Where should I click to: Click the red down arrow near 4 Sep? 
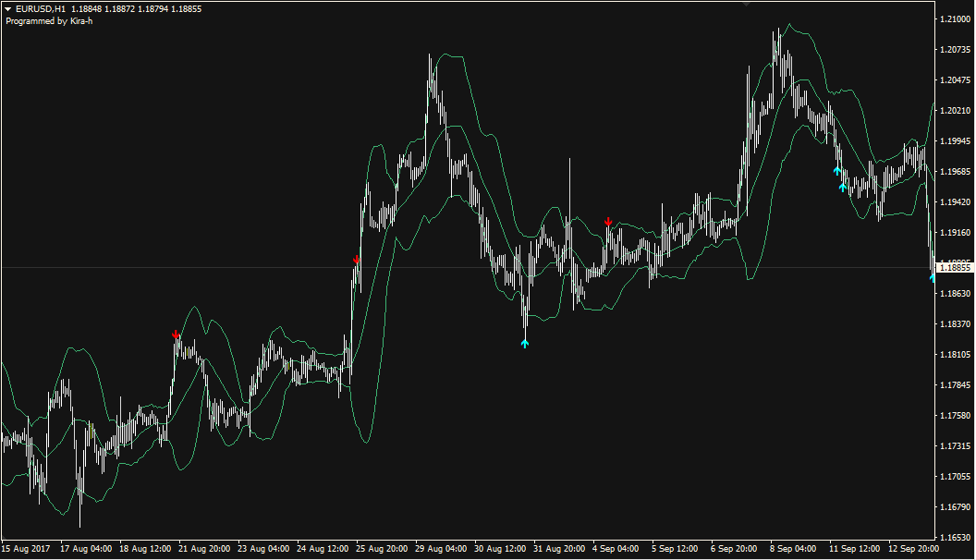pyautogui.click(x=608, y=222)
